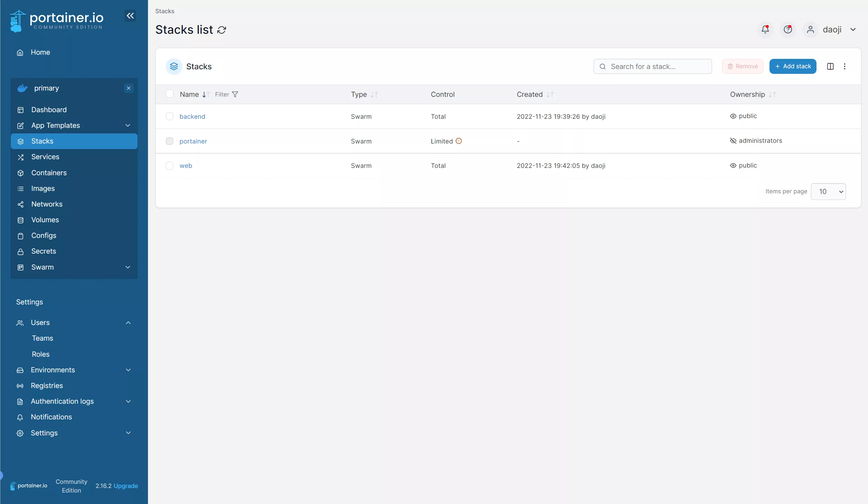This screenshot has height=504, width=868.
Task: Sort stacks by Ownership arrows
Action: 772,94
